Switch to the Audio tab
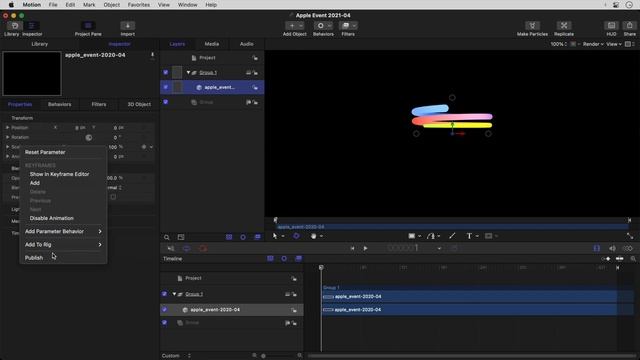This screenshot has height=360, width=640. [247, 44]
